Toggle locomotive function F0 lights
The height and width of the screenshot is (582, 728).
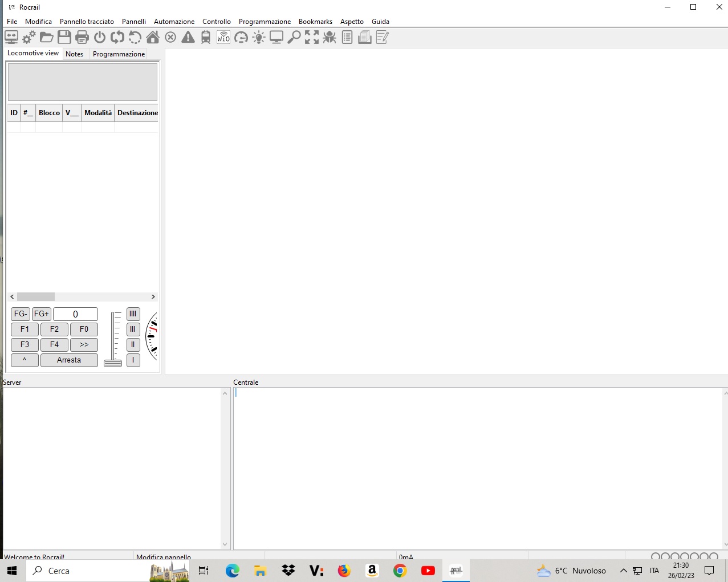pyautogui.click(x=84, y=329)
